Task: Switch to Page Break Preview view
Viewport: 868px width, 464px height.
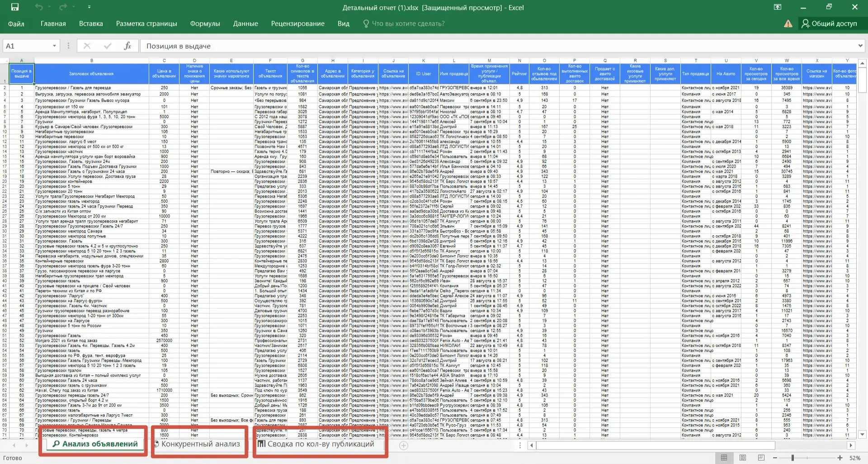Action: [x=761, y=458]
